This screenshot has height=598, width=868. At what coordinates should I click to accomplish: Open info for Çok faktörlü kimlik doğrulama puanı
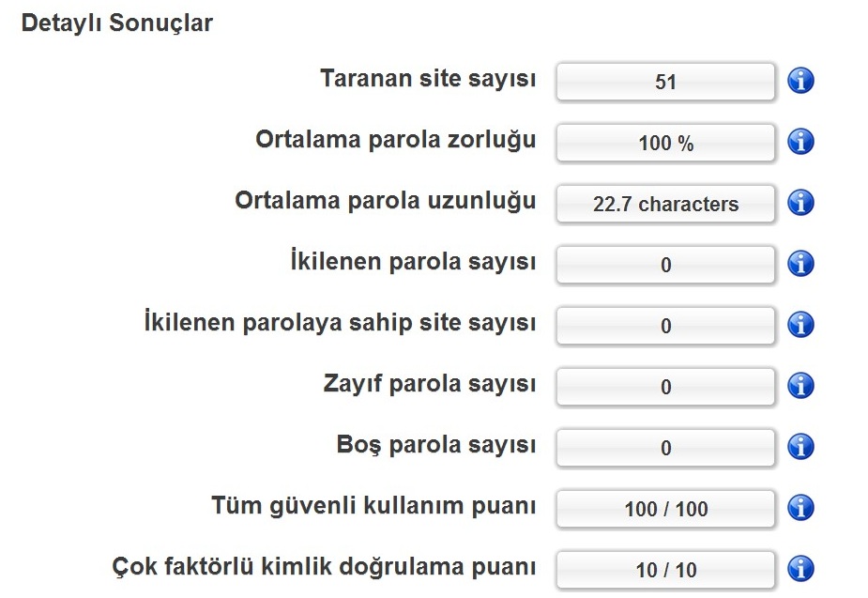click(x=800, y=569)
